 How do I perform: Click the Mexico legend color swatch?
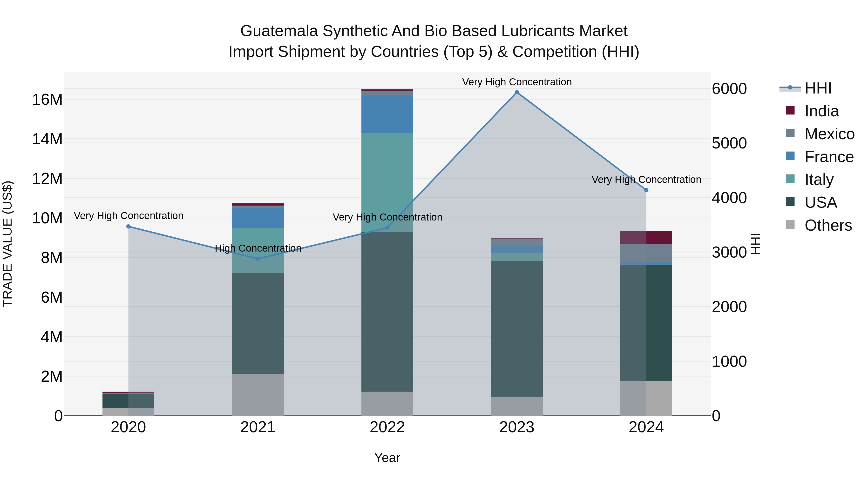click(790, 133)
